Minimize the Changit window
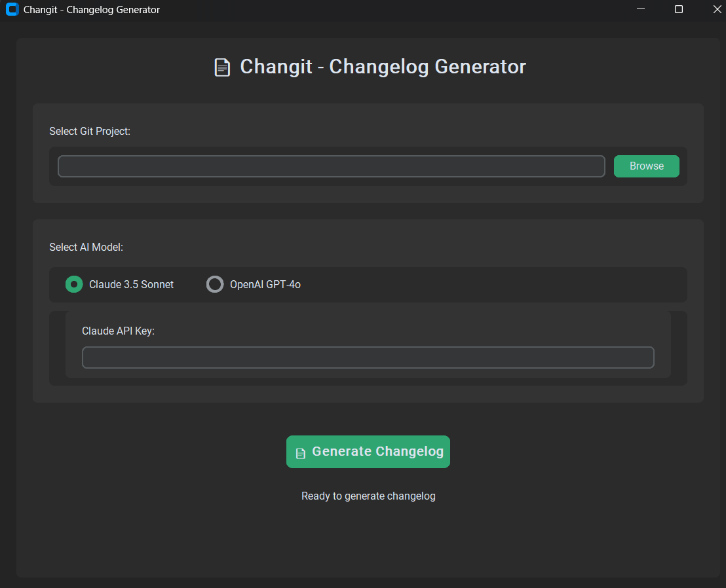 click(640, 9)
